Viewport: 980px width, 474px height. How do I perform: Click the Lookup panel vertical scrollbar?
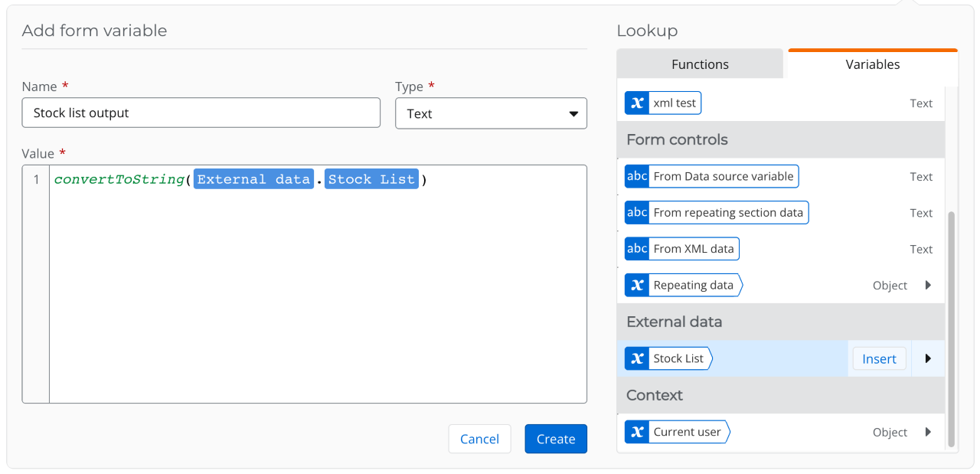click(951, 329)
